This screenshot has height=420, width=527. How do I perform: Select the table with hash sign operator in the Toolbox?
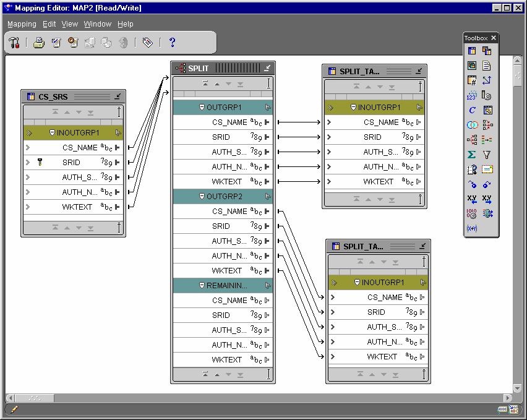[472, 80]
